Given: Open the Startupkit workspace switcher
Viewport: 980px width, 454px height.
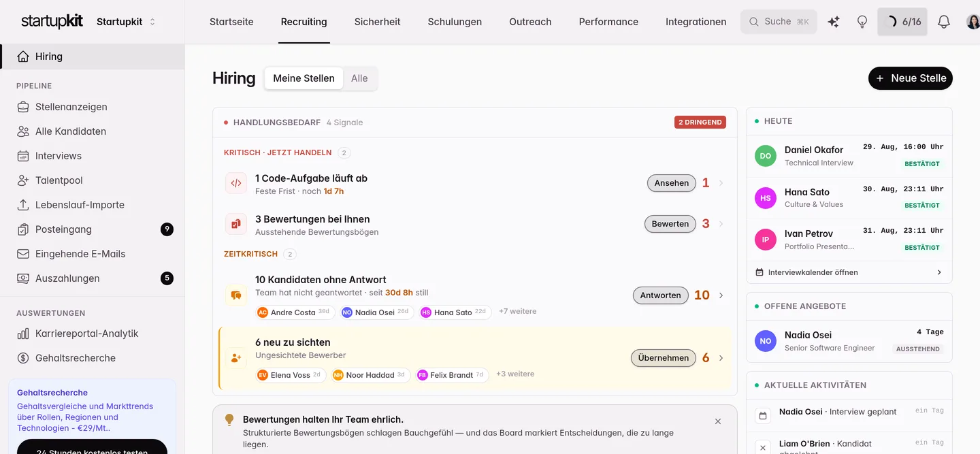Looking at the screenshot, I should tap(126, 22).
